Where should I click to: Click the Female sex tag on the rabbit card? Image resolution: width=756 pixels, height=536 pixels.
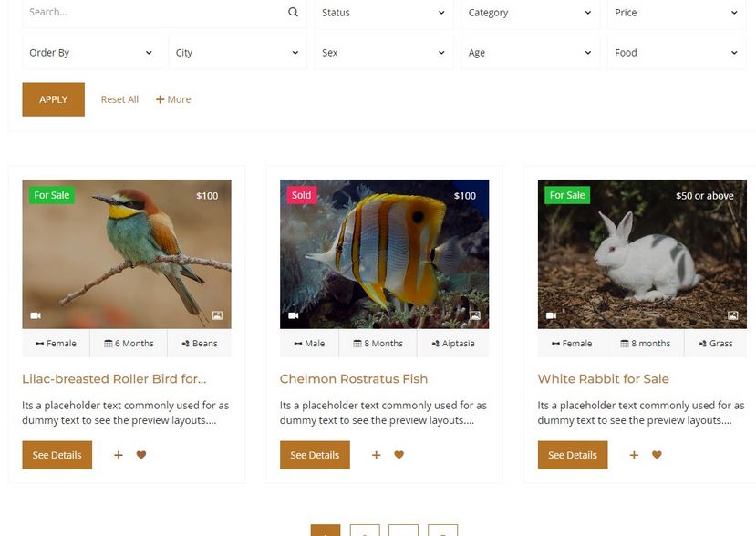click(572, 343)
